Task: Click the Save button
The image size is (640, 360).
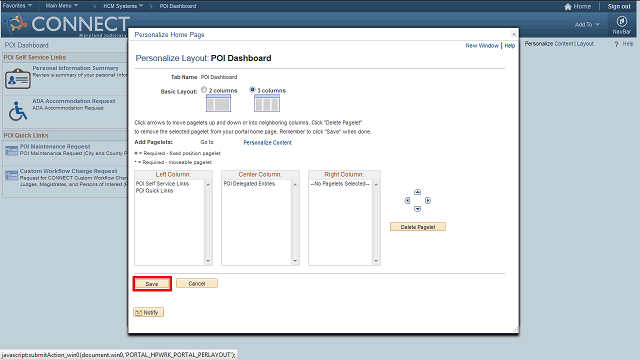Action: 152,284
